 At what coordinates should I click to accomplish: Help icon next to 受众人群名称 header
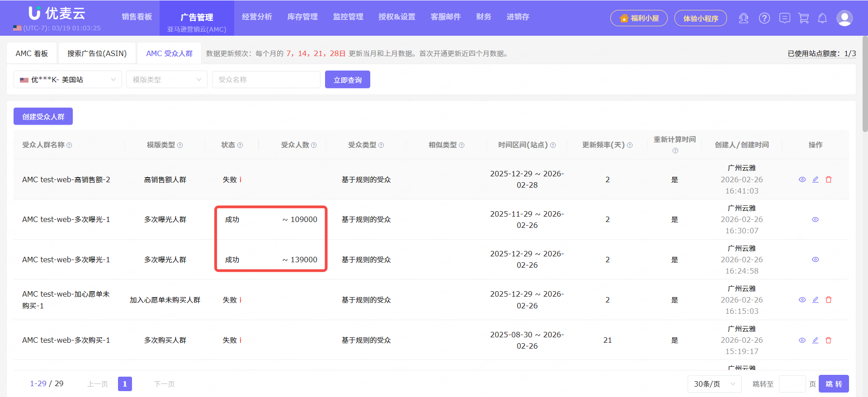(x=69, y=145)
